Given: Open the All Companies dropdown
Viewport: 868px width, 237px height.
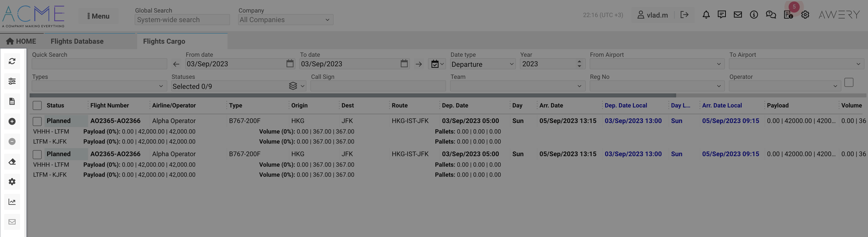Looking at the screenshot, I should coord(285,20).
